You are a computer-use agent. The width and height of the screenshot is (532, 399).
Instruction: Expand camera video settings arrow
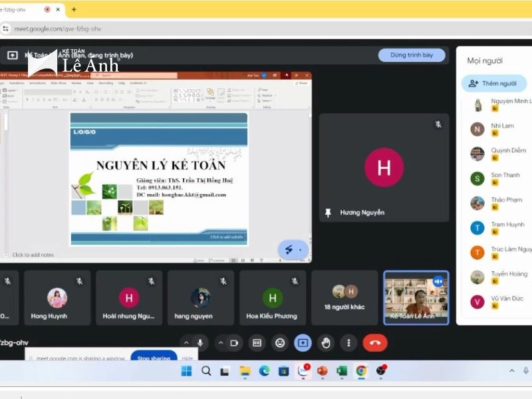(220, 342)
